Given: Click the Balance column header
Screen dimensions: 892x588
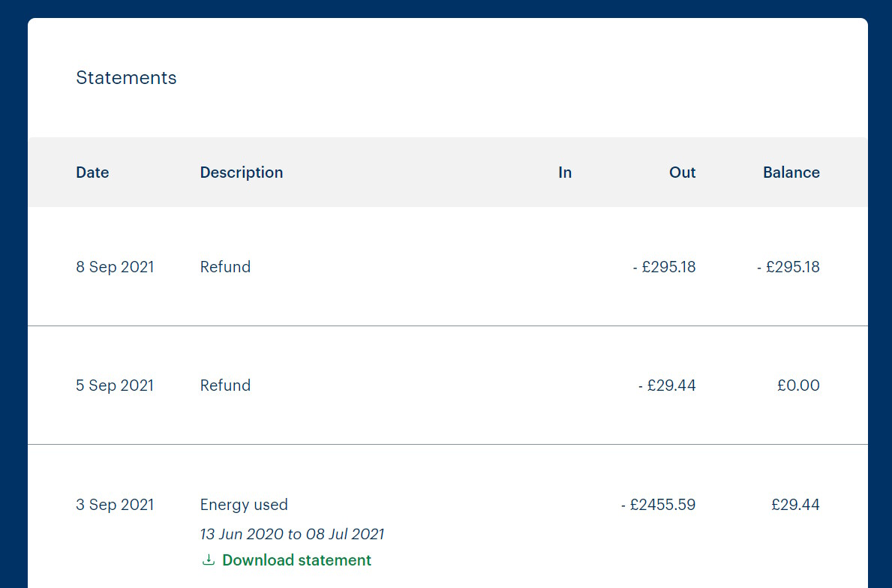Looking at the screenshot, I should (791, 172).
